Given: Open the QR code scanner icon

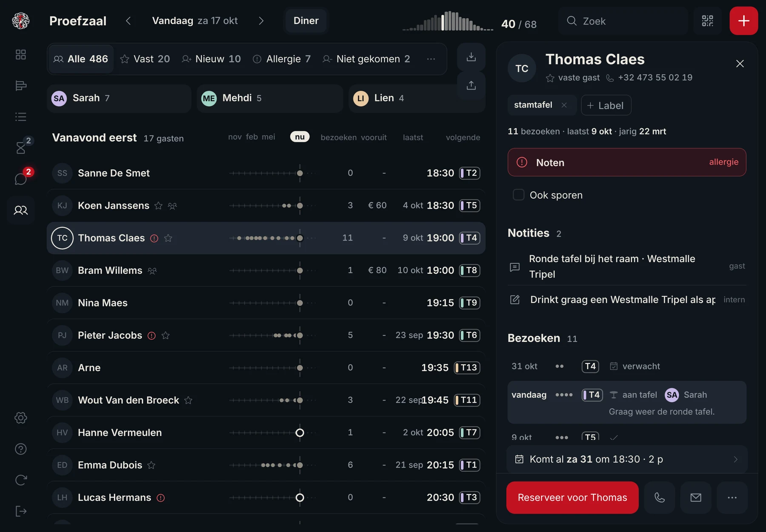Looking at the screenshot, I should [x=707, y=21].
